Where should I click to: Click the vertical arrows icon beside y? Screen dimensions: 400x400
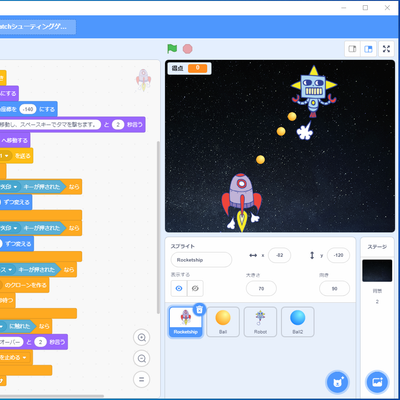click(312, 255)
